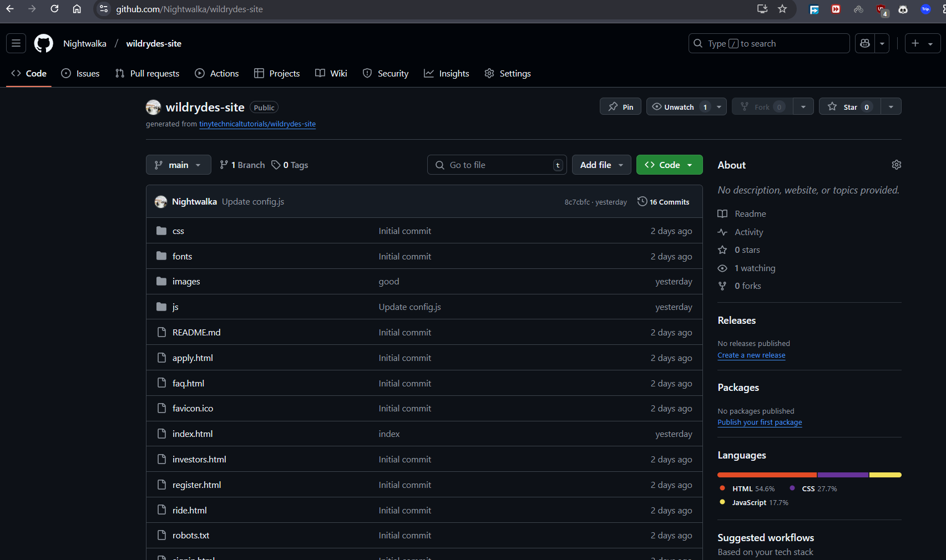The height and width of the screenshot is (560, 946).
Task: Open the Copilot chat icon
Action: 865,43
